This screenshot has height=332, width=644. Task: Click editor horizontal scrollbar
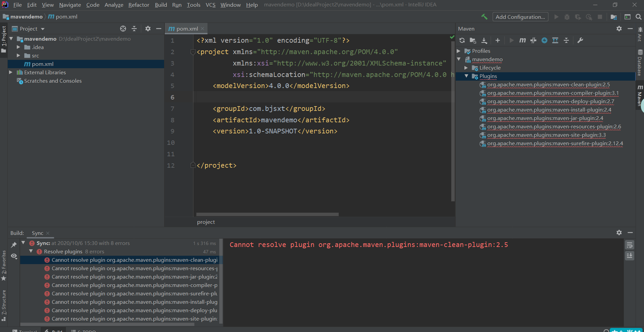click(x=267, y=214)
